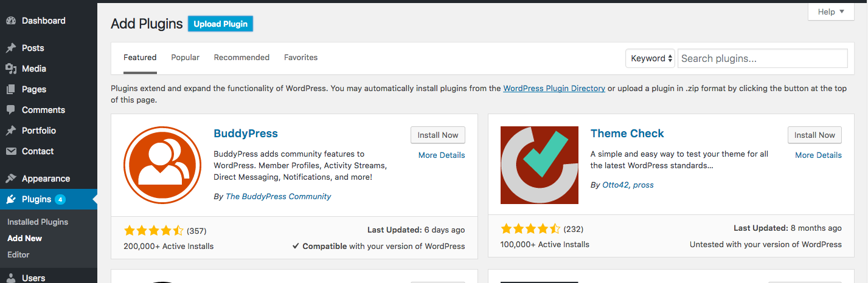Click Last Updated: 8 months ago
The height and width of the screenshot is (283, 868).
[788, 228]
